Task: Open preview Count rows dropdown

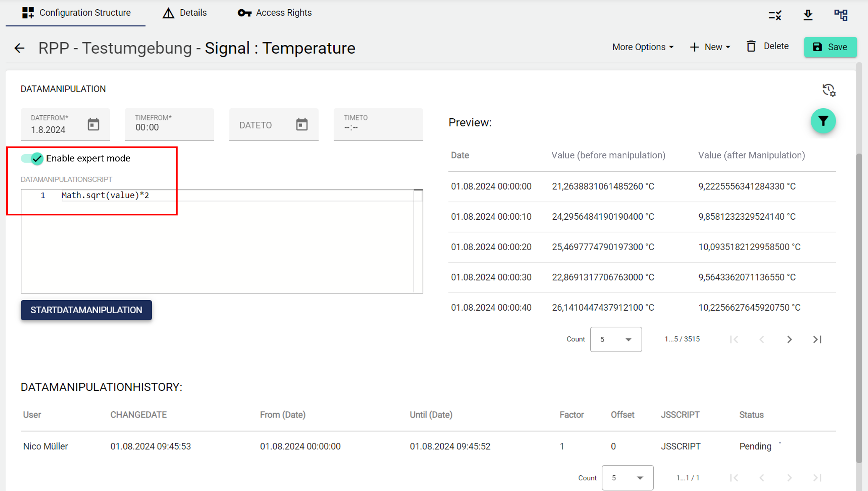Action: coord(616,339)
